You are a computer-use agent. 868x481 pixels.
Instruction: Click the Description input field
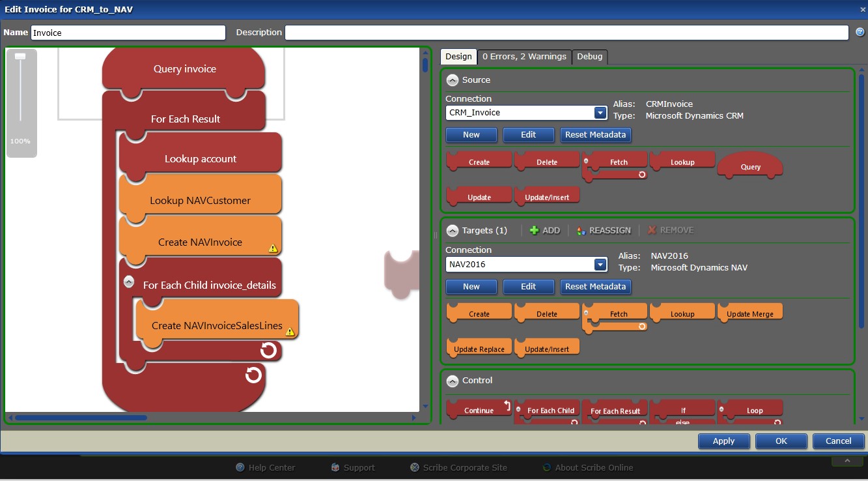point(566,33)
